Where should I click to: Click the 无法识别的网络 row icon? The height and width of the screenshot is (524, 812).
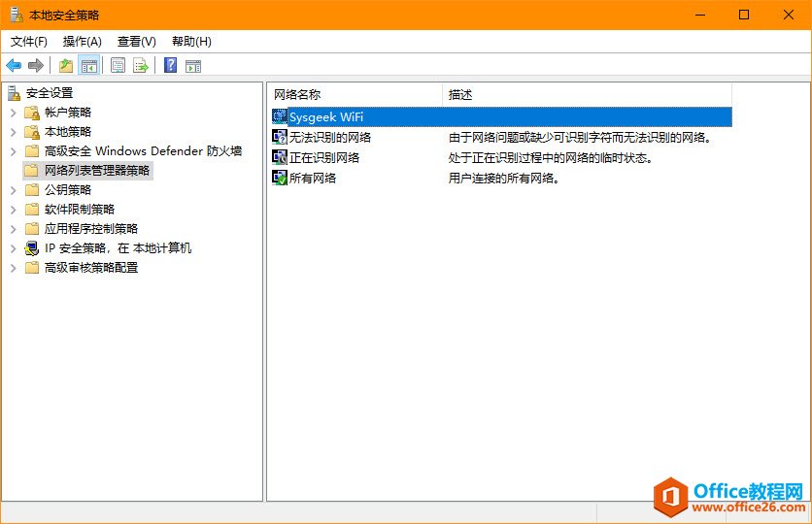(280, 137)
